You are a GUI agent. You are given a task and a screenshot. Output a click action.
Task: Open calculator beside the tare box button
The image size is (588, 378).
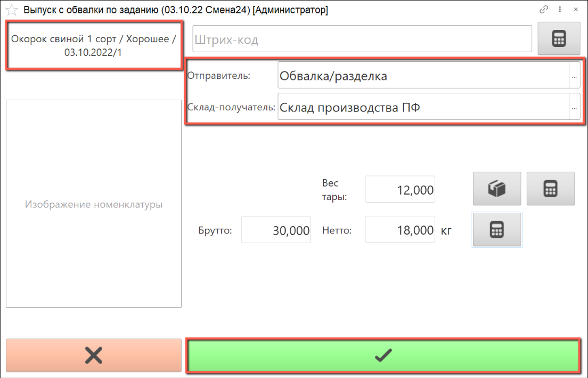point(550,189)
